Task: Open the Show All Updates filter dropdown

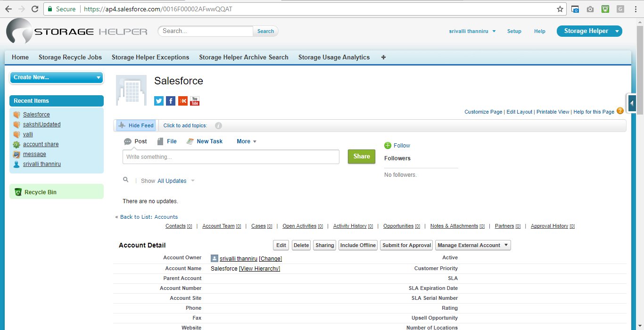Action: [176, 181]
